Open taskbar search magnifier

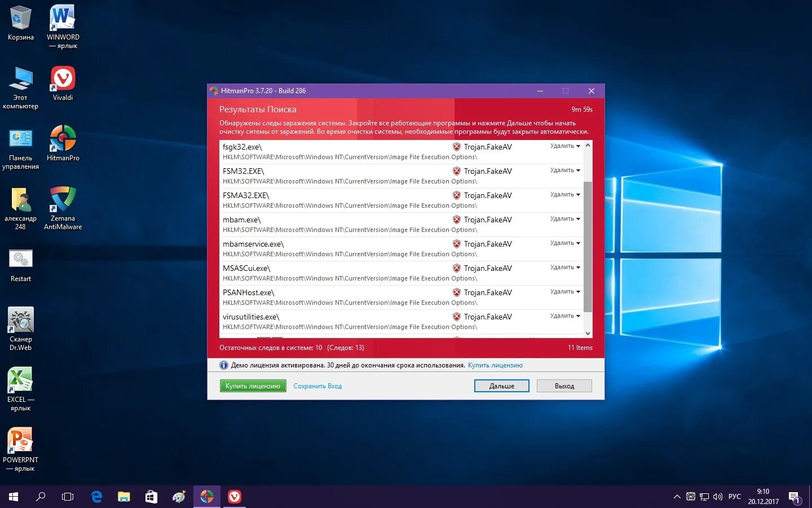click(41, 497)
